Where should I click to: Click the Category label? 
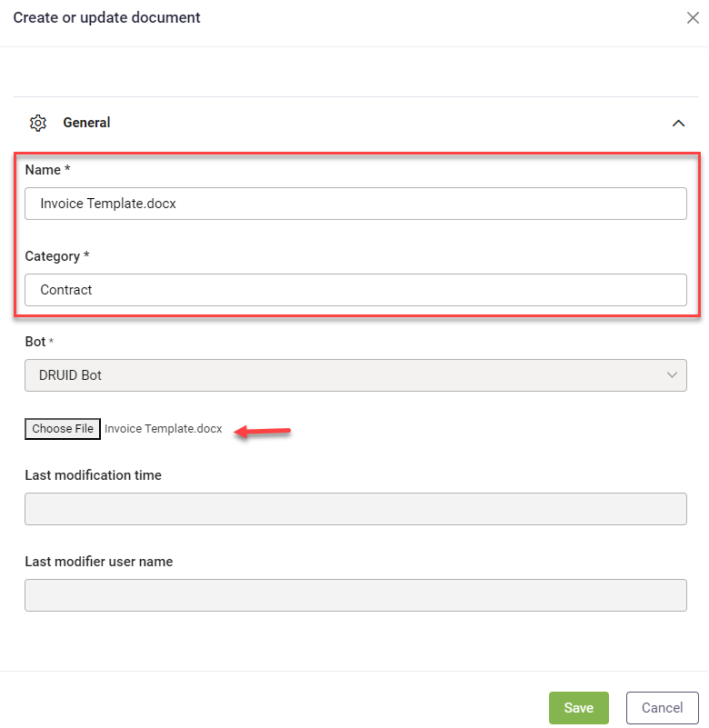53,256
